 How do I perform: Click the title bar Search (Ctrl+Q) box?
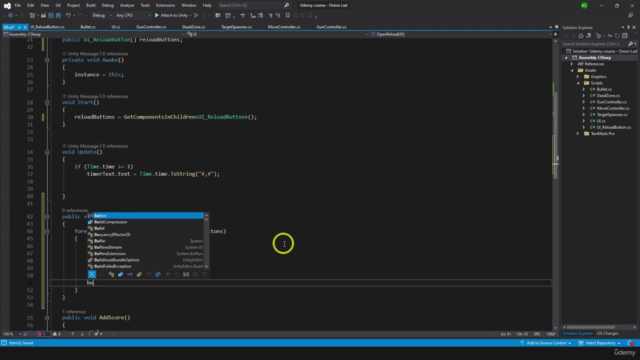tap(253, 5)
